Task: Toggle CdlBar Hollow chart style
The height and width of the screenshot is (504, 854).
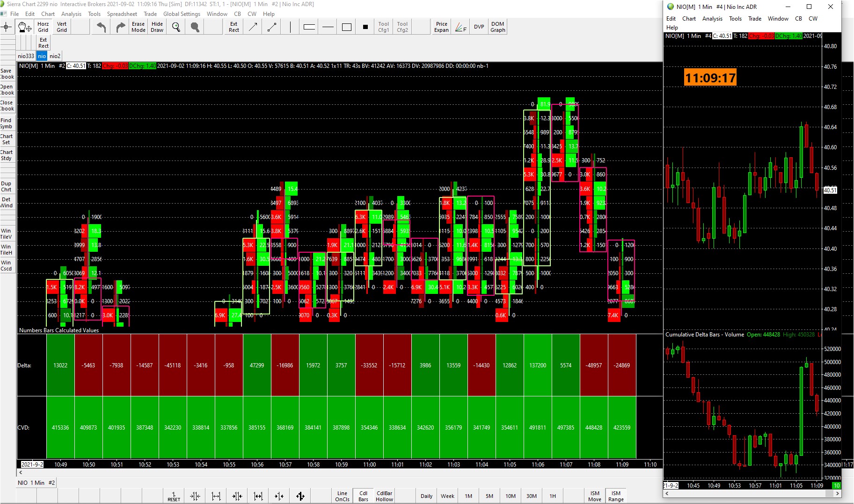Action: point(384,496)
